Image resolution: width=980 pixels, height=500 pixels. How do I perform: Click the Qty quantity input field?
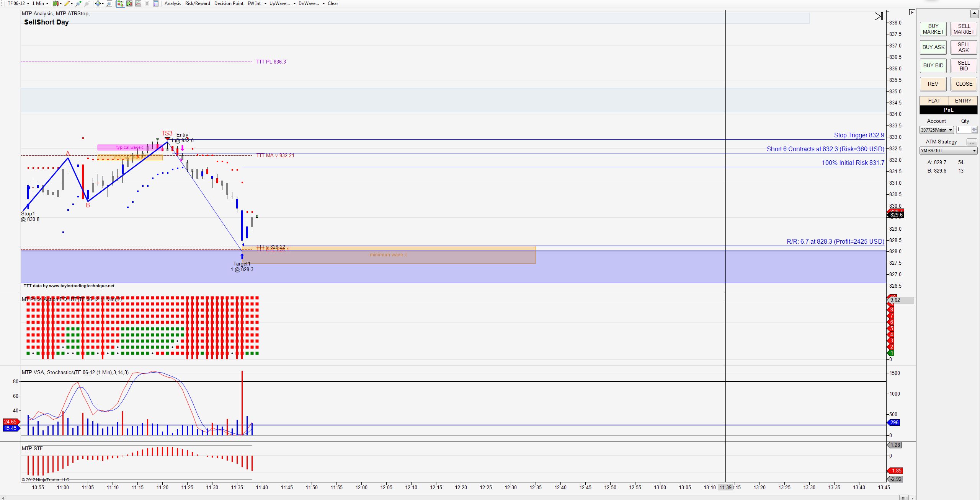964,130
